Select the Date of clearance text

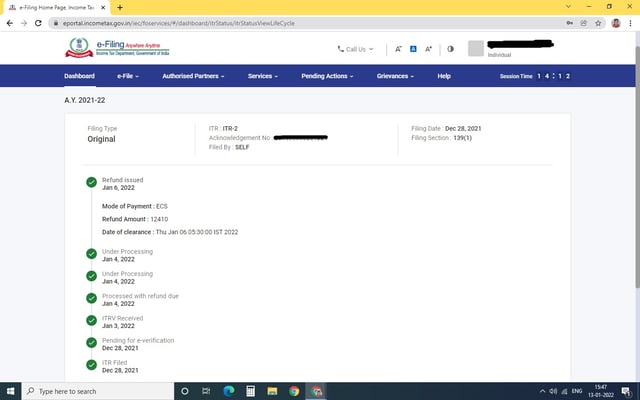tap(170, 232)
